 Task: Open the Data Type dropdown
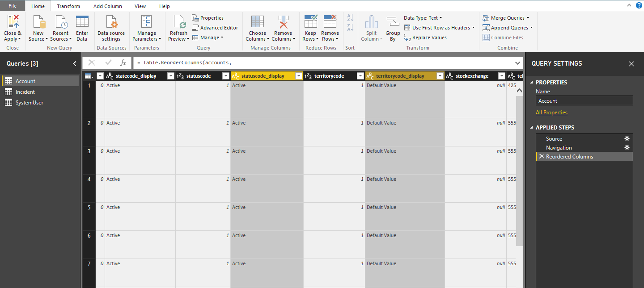coord(424,17)
